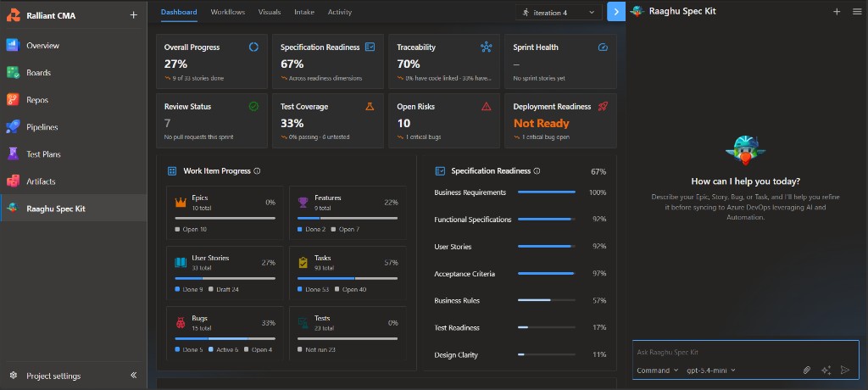Open Boards from the sidebar
Image resolution: width=868 pixels, height=390 pixels.
(73, 73)
